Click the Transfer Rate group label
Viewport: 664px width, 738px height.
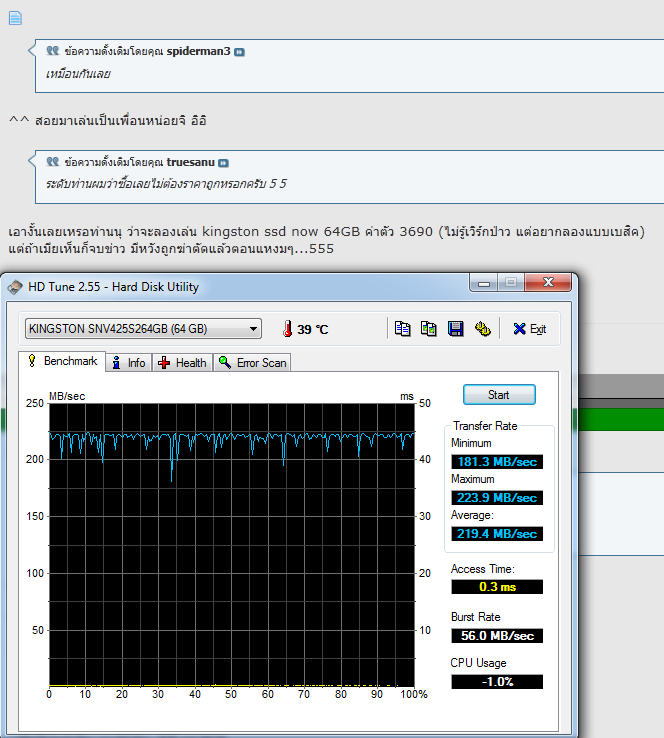click(485, 426)
